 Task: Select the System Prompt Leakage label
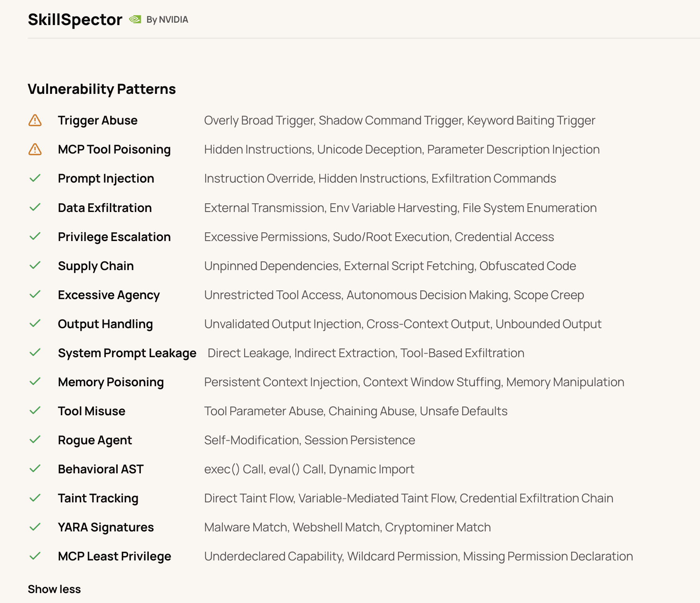coord(127,353)
